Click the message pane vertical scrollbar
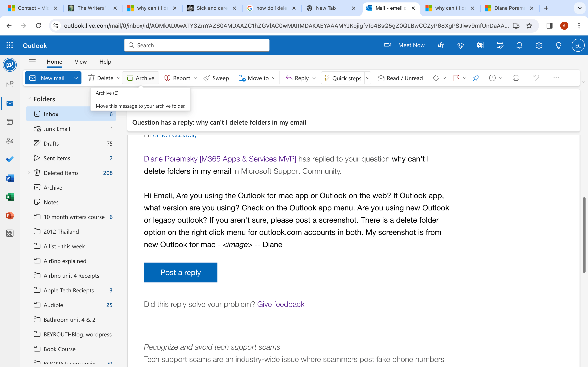 click(584, 235)
